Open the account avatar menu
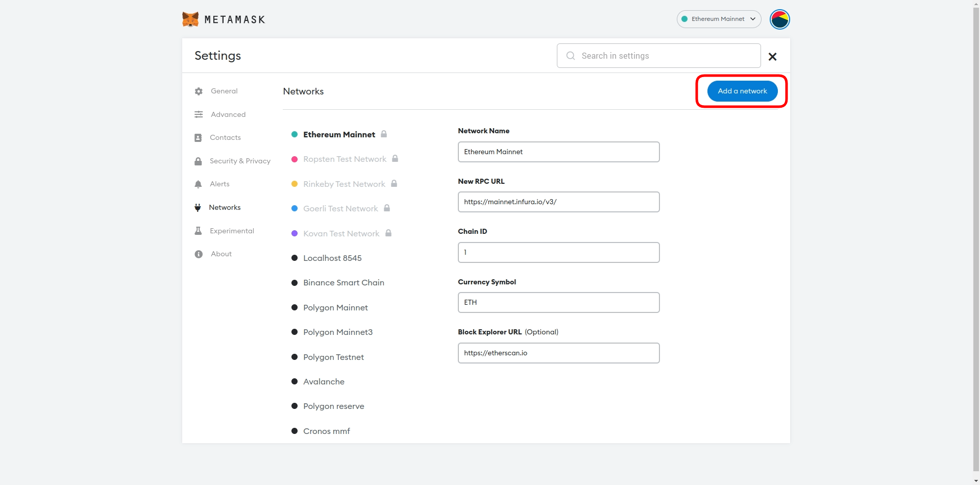Viewport: 980px width, 485px height. click(779, 19)
